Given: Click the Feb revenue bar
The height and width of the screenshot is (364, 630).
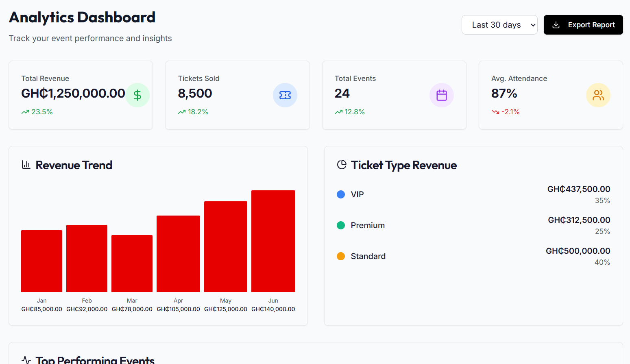Looking at the screenshot, I should point(87,258).
